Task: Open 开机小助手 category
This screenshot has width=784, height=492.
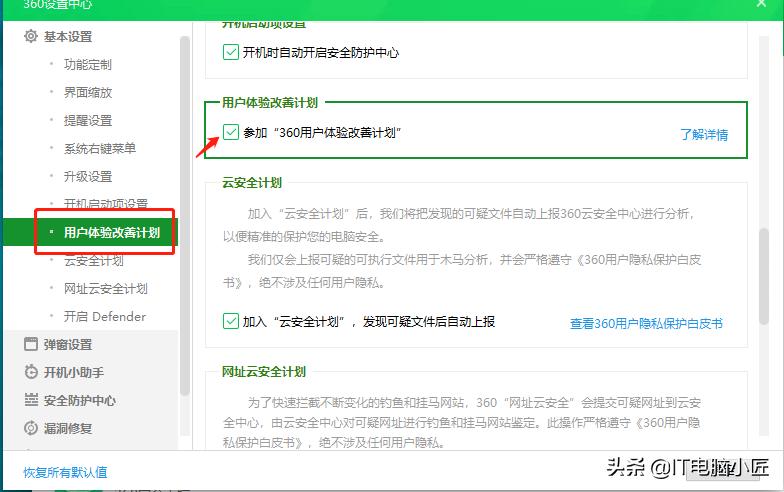Action: (x=74, y=372)
